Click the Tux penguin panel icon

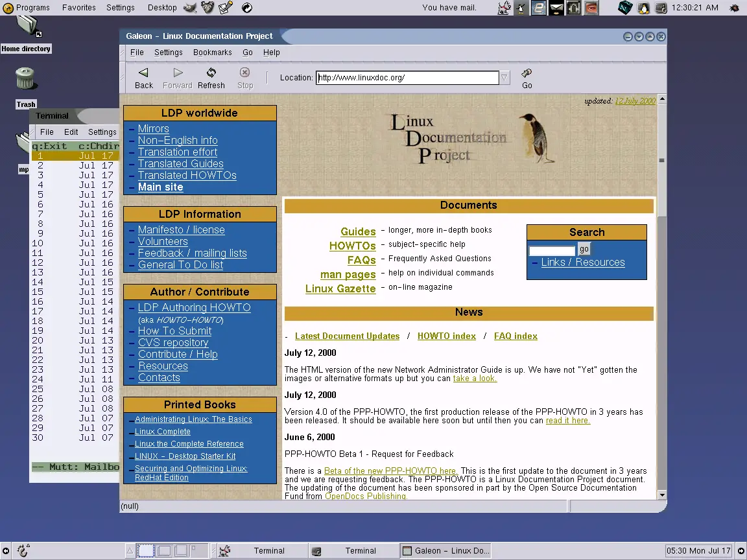point(643,8)
